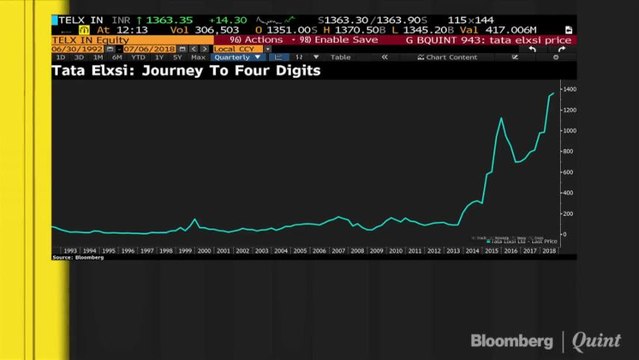This screenshot has width=639, height=360.
Task: Click the 12 moving-average setting
Action: pyautogui.click(x=299, y=57)
